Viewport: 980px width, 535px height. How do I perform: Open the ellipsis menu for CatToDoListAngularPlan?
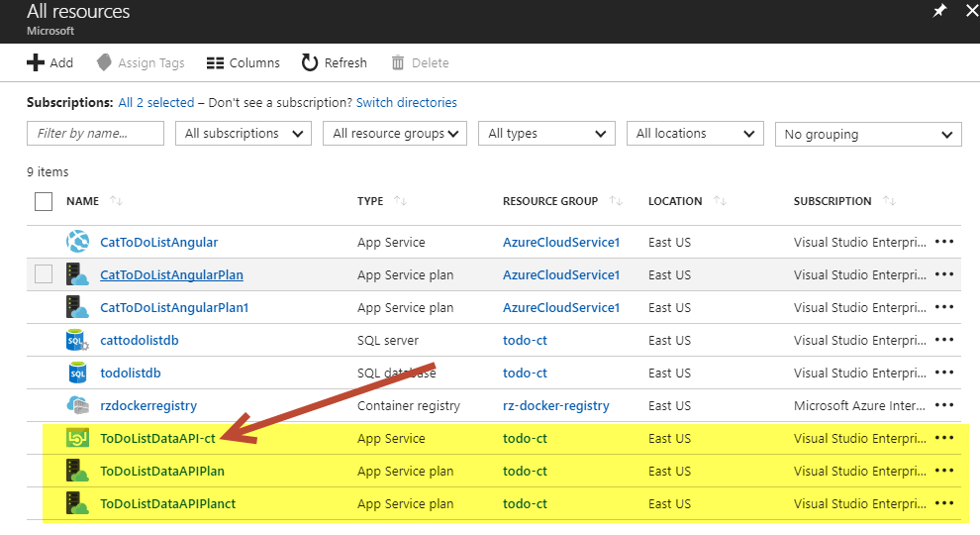(x=943, y=274)
